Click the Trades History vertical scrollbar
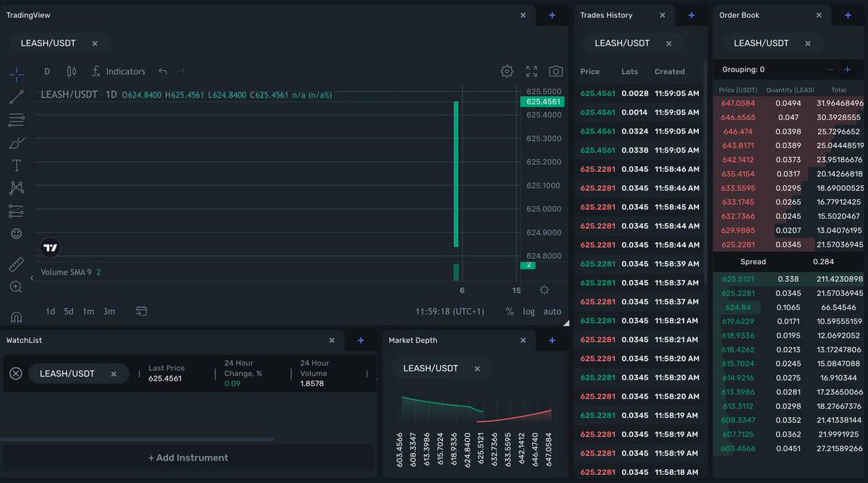 [x=705, y=171]
